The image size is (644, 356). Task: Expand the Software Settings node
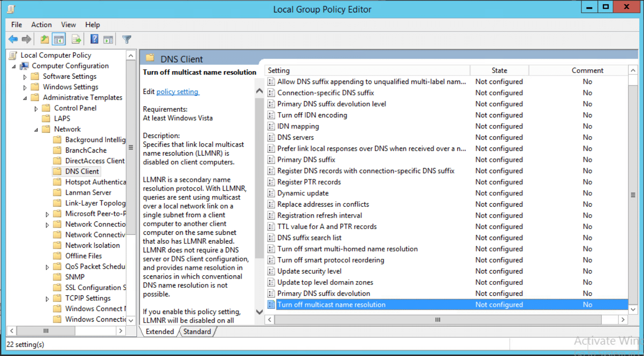(25, 77)
